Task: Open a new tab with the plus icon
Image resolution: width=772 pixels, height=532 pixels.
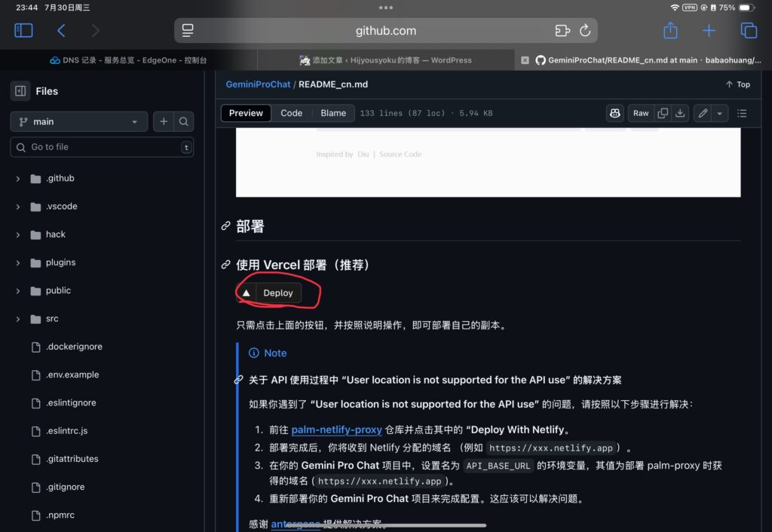Action: point(709,30)
